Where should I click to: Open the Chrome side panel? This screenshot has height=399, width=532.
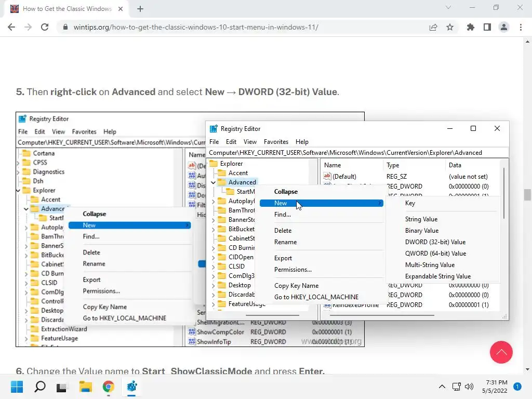point(487,27)
